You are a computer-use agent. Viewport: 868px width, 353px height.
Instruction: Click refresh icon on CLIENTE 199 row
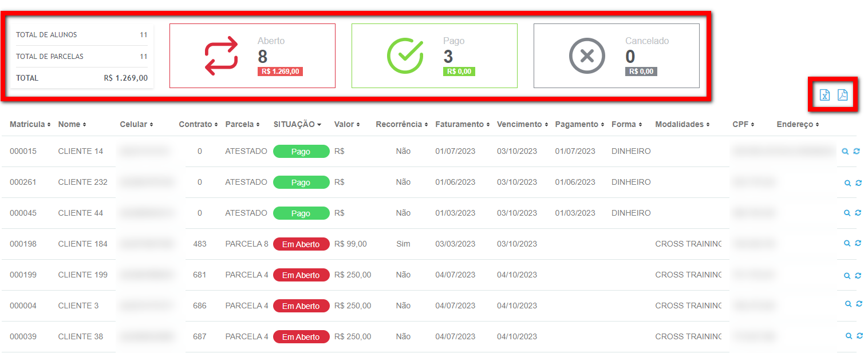[858, 275]
